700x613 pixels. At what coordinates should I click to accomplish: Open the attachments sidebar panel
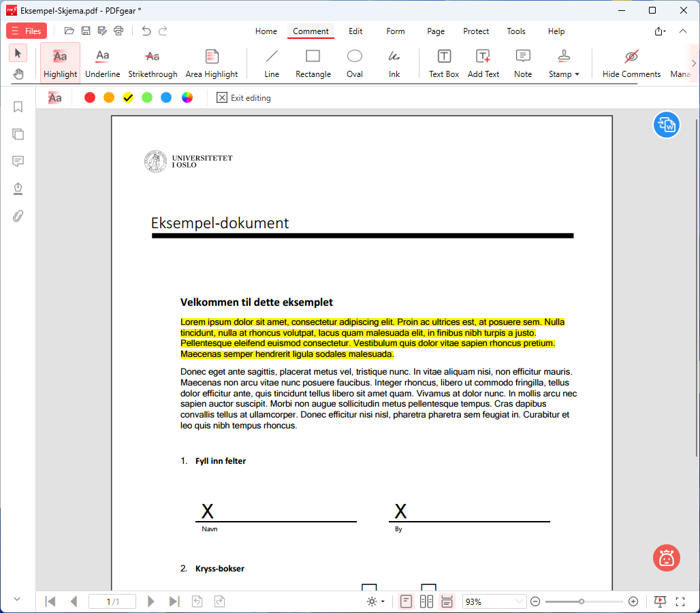pos(18,216)
